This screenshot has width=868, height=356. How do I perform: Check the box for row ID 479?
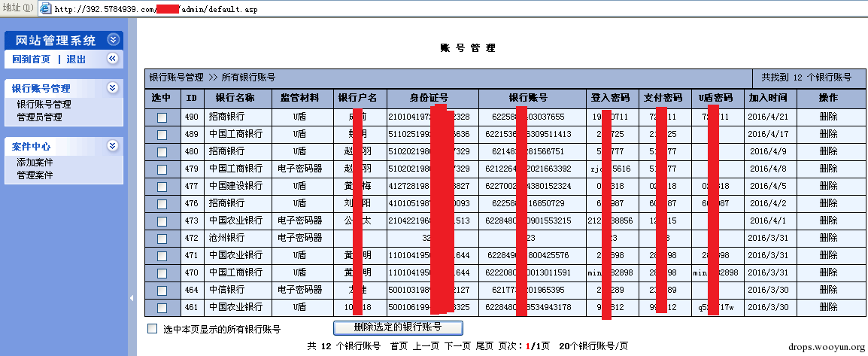(162, 169)
